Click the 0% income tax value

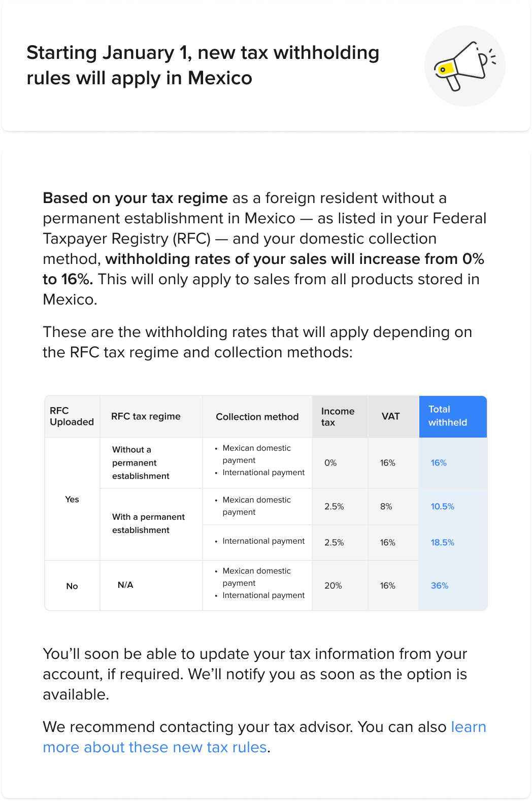[330, 463]
